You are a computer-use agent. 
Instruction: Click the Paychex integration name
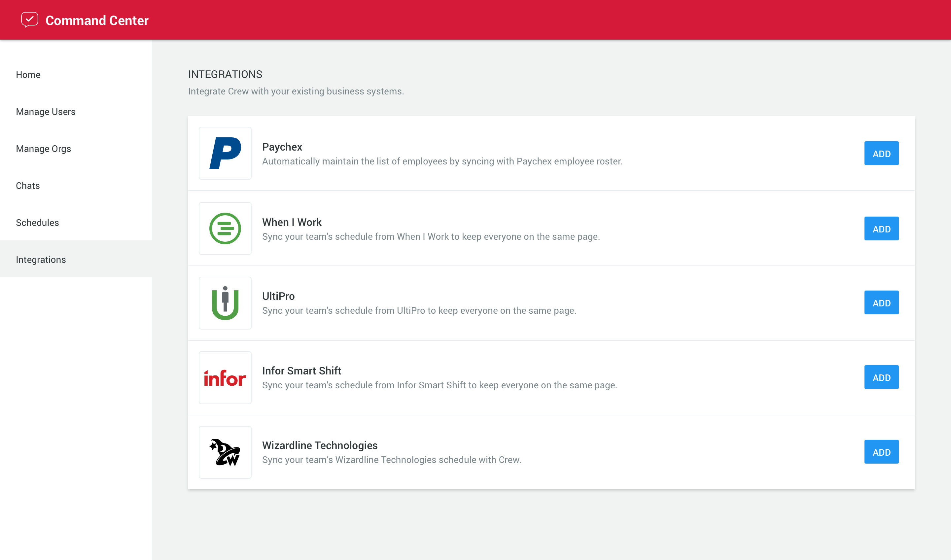point(282,147)
